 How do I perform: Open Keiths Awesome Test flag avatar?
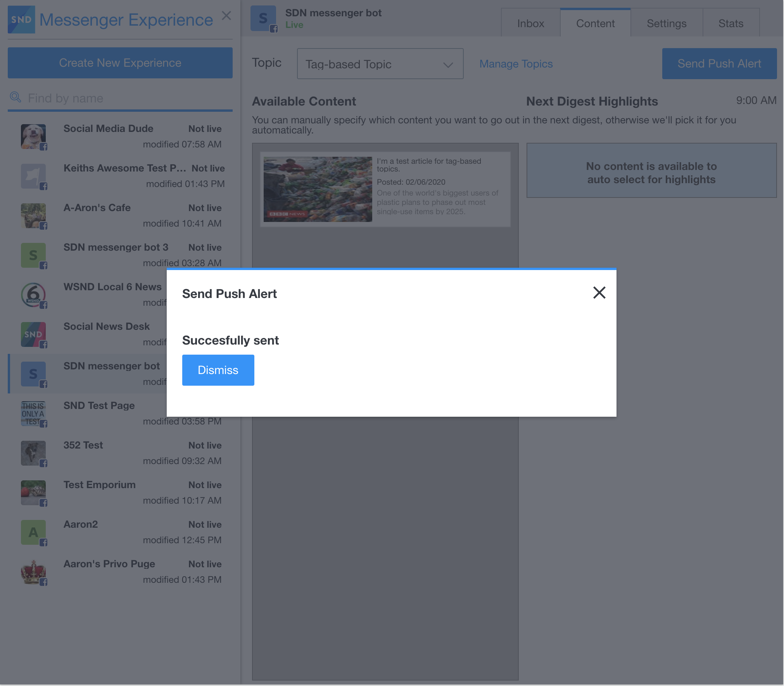(x=33, y=176)
